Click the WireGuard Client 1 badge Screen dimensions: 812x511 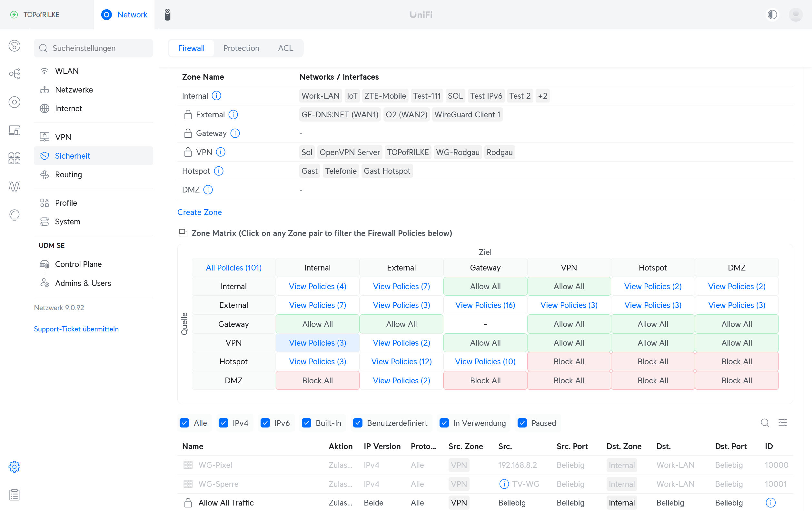click(467, 114)
